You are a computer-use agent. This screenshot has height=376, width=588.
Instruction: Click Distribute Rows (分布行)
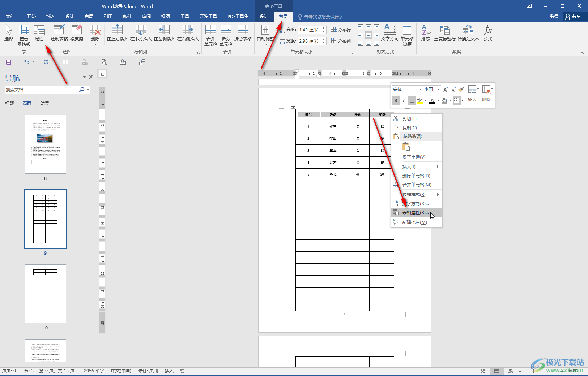click(x=341, y=30)
